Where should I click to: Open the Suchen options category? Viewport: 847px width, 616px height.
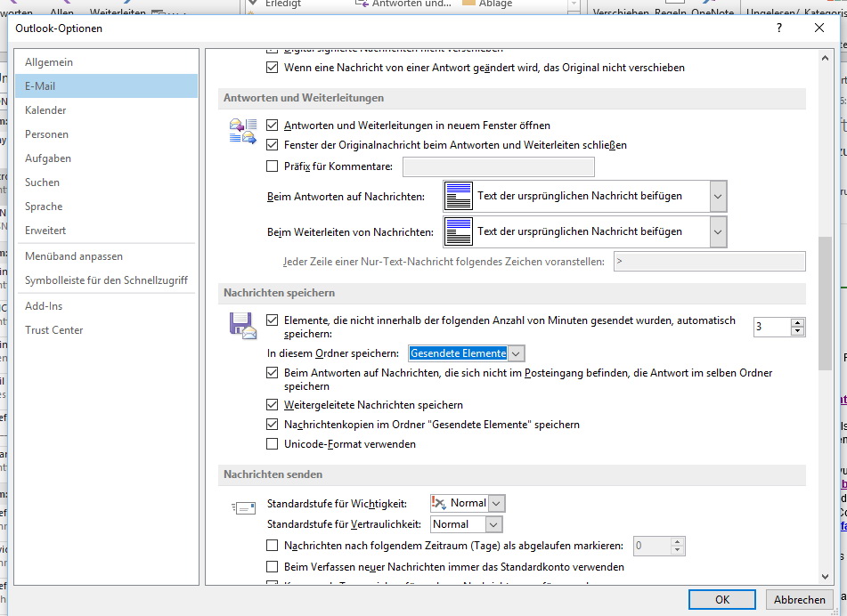pos(106,182)
